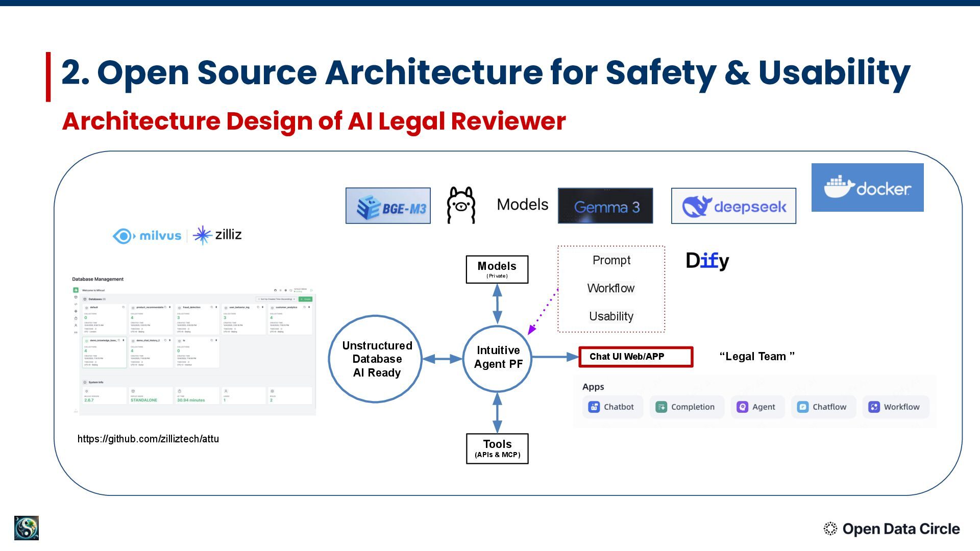Open the Chatbot app type
Viewport: 980px width, 551px height.
click(x=611, y=407)
